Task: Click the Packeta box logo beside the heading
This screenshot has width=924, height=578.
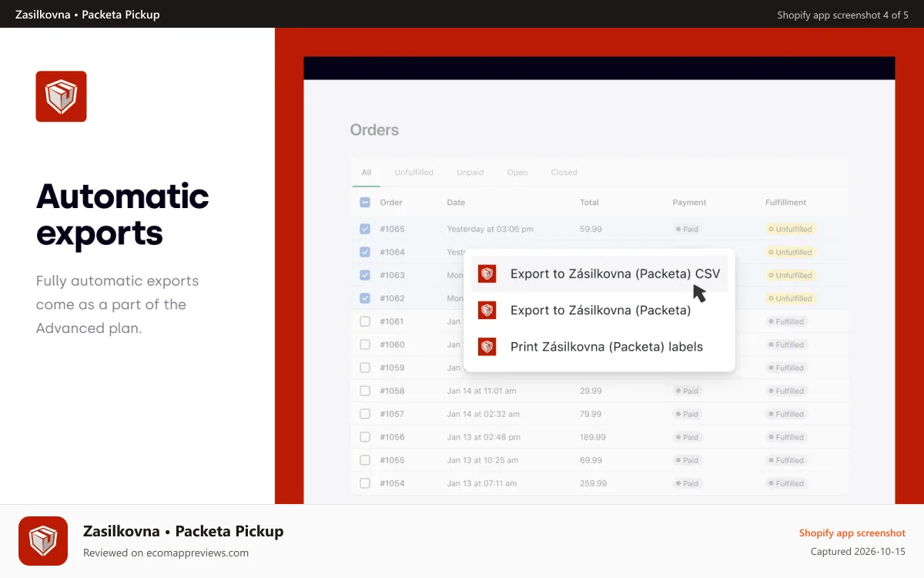Action: click(61, 96)
